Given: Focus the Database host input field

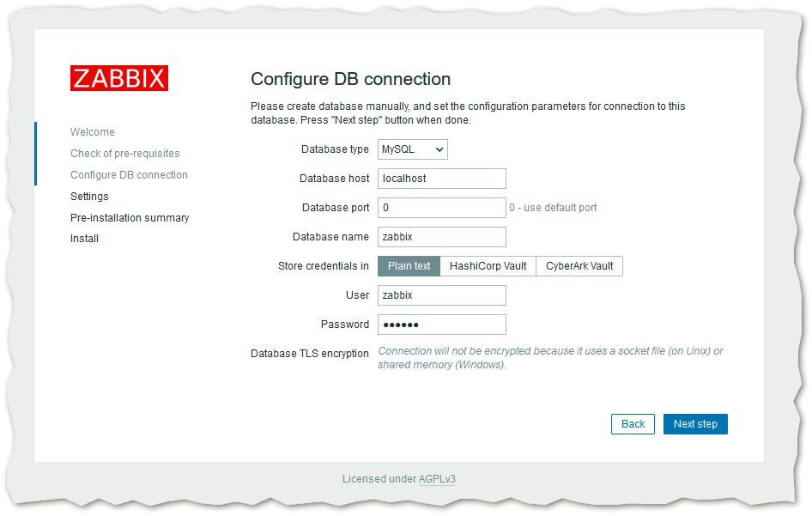Looking at the screenshot, I should tap(441, 179).
